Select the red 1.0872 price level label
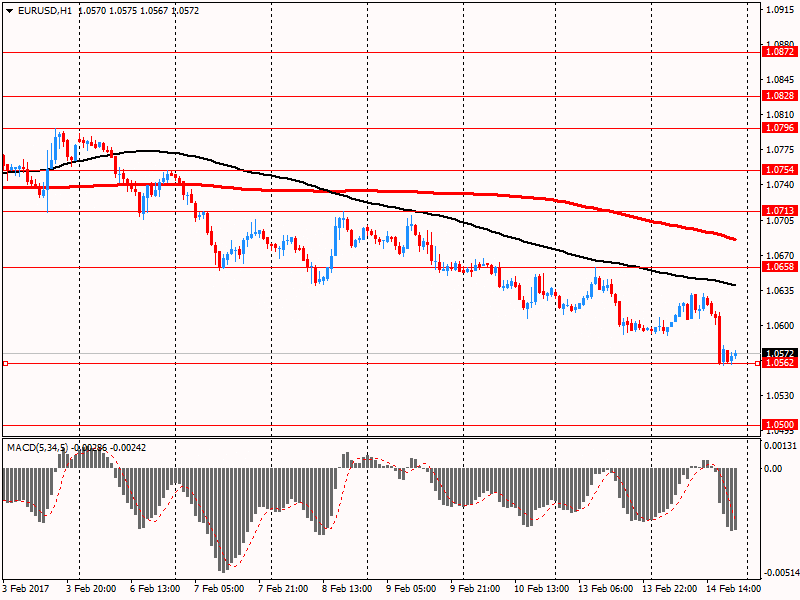 pos(779,51)
